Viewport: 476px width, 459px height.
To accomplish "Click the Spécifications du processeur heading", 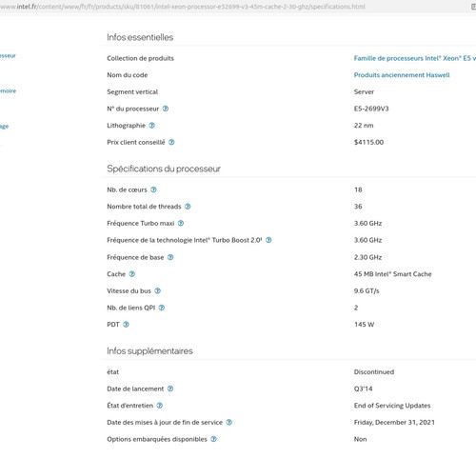I will click(164, 169).
